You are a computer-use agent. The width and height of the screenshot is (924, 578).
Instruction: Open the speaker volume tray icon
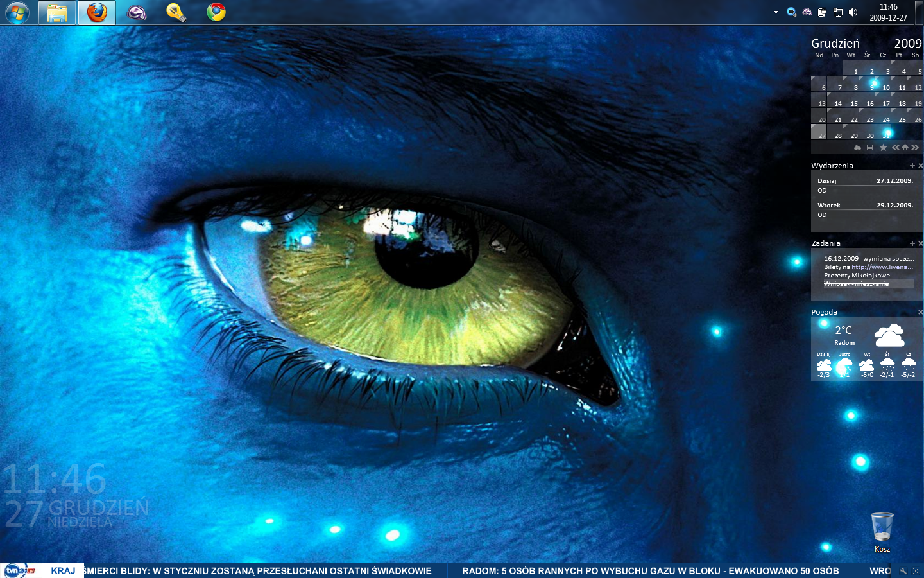(x=853, y=12)
